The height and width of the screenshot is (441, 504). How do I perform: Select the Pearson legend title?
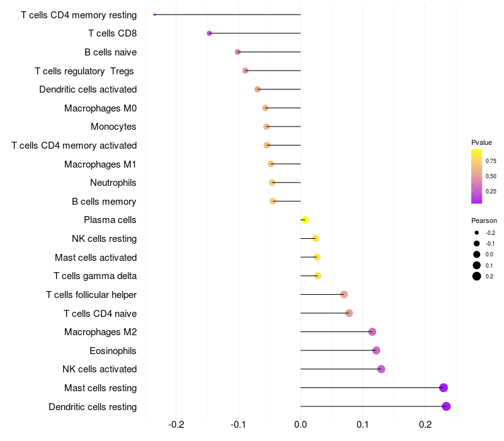point(484,220)
